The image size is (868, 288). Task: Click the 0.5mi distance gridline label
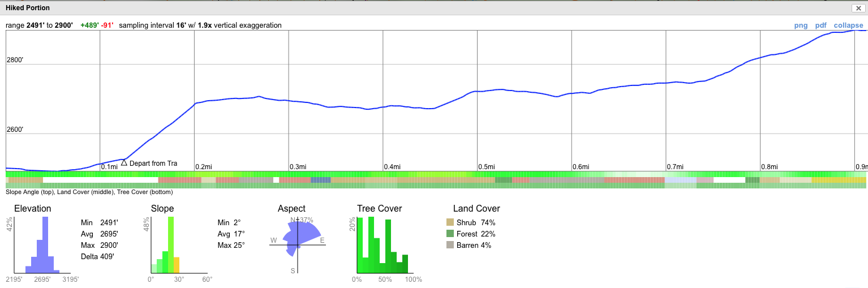coord(487,167)
